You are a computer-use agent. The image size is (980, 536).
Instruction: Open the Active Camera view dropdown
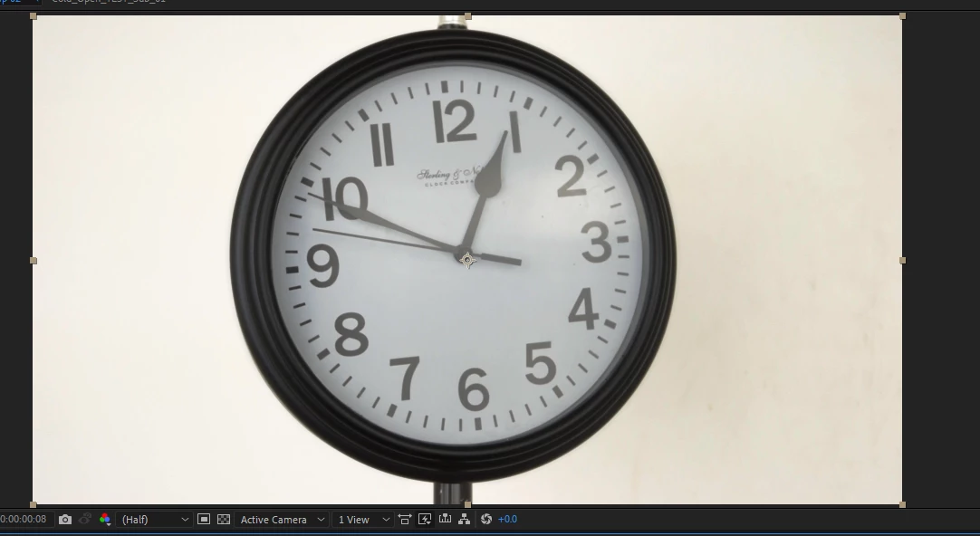tap(282, 519)
